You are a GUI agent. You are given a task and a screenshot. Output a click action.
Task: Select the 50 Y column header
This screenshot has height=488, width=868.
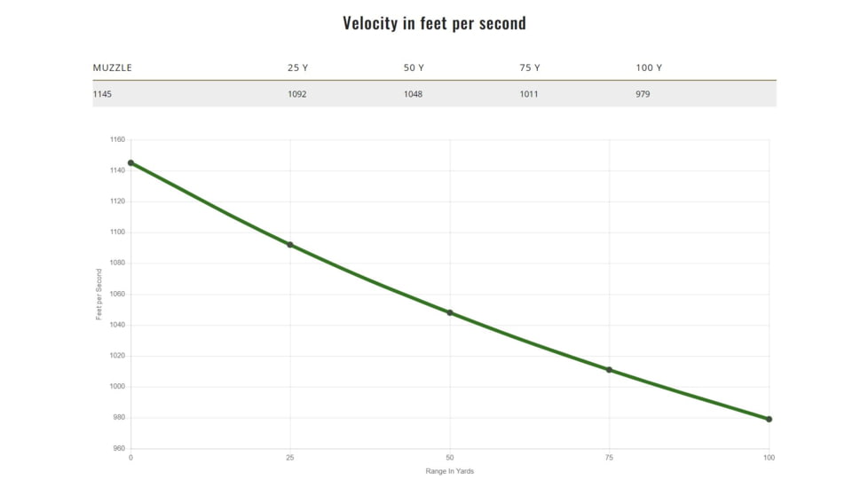[x=414, y=68]
